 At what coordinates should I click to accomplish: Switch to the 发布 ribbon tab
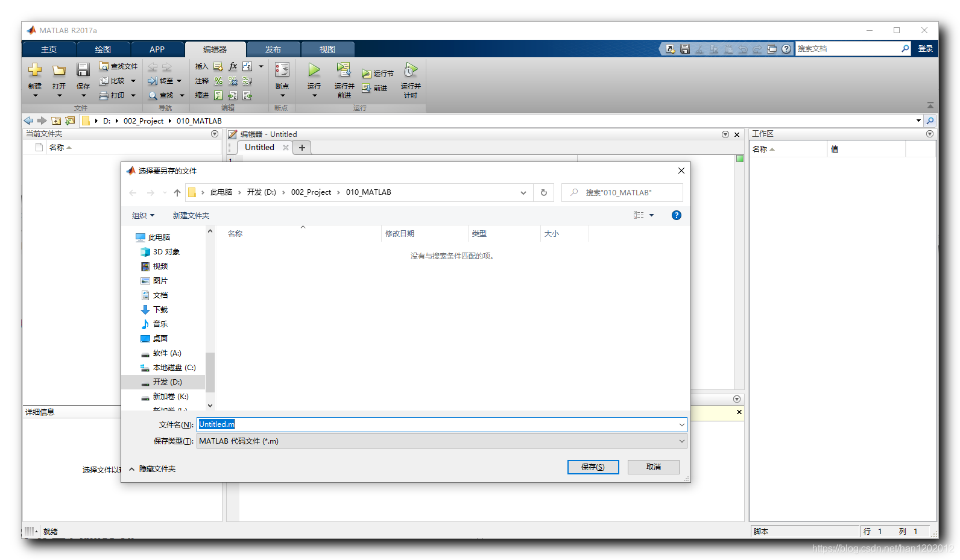pos(273,49)
